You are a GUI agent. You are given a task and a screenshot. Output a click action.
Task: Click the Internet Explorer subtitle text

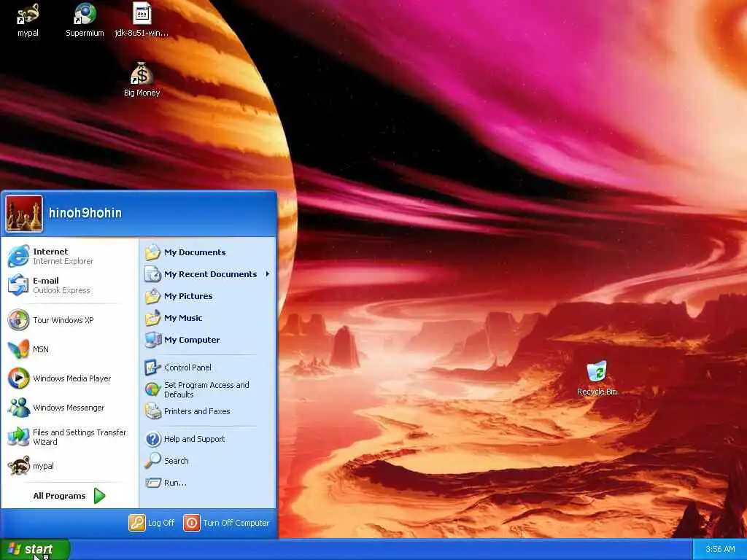point(63,262)
